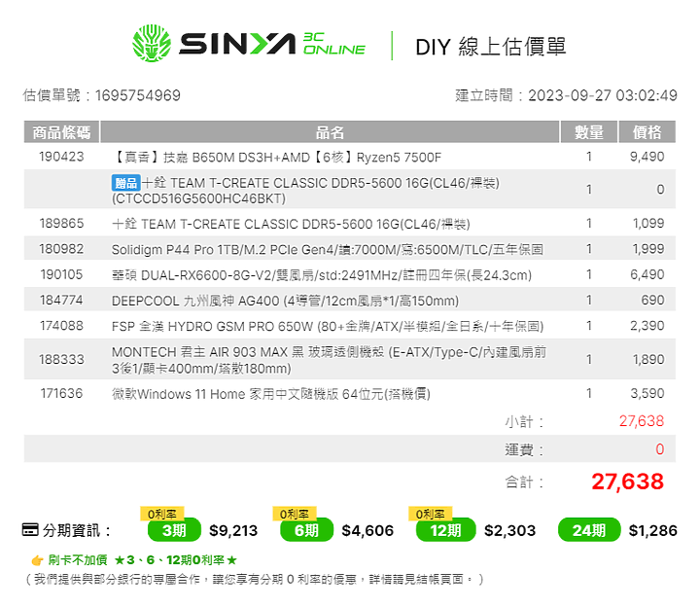700x608 pixels.
Task: Click the gift row price 0
Action: [x=660, y=190]
